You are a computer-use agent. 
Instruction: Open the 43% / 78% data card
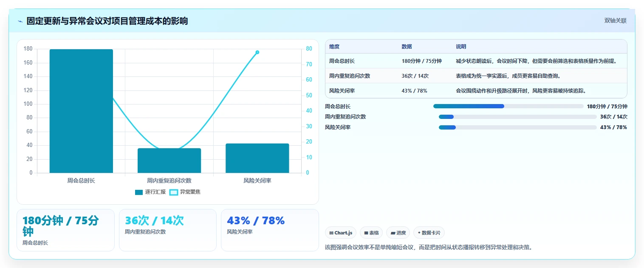click(270, 230)
